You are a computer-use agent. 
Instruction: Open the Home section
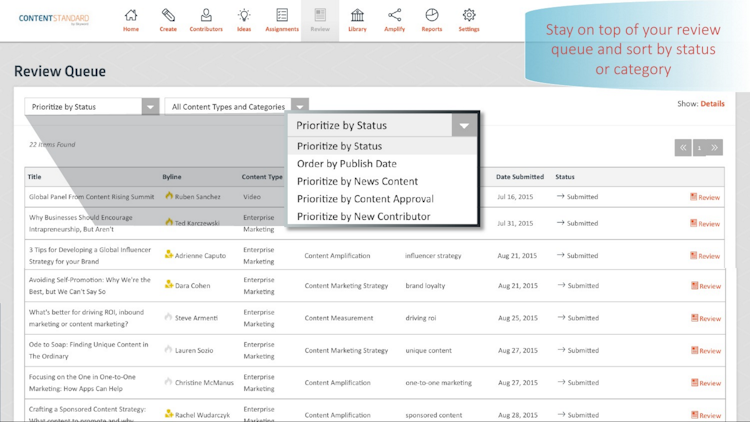click(x=131, y=21)
